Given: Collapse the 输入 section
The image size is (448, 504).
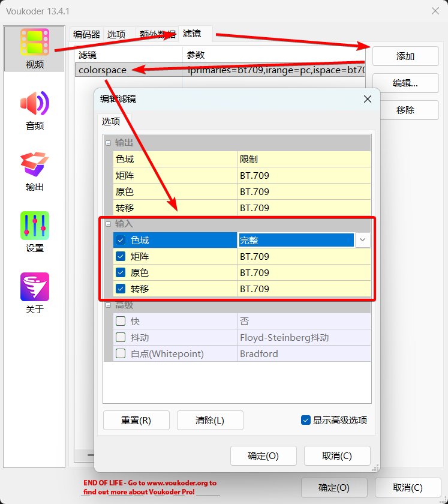Looking at the screenshot, I should click(109, 224).
